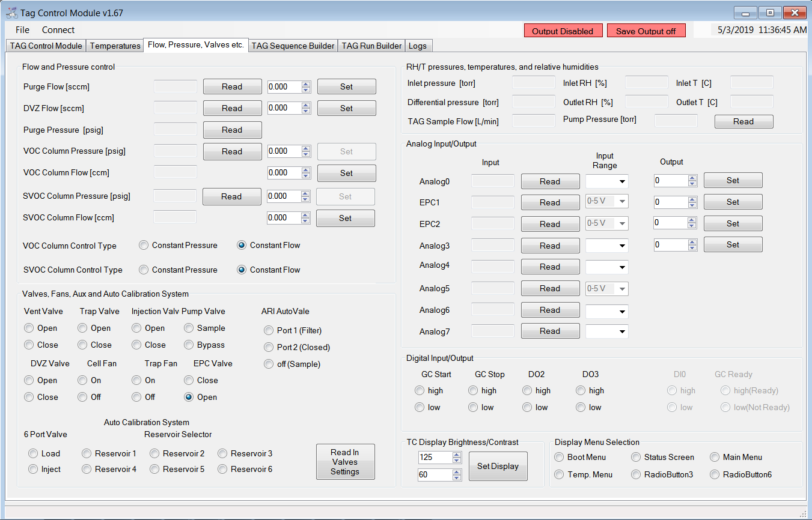
Task: Read the SVOC Column Pressure
Action: 231,196
